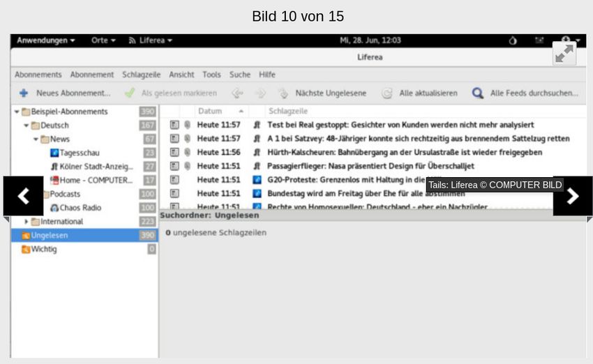This screenshot has width=593, height=364.
Task: Open the Hilfe menu
Action: point(267,75)
